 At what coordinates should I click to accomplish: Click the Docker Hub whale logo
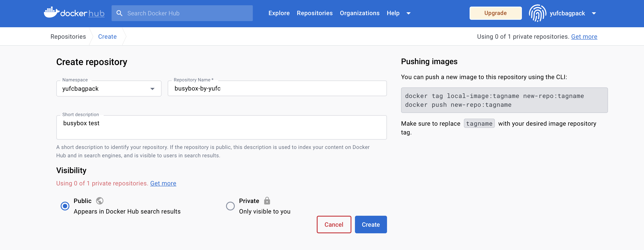point(51,13)
